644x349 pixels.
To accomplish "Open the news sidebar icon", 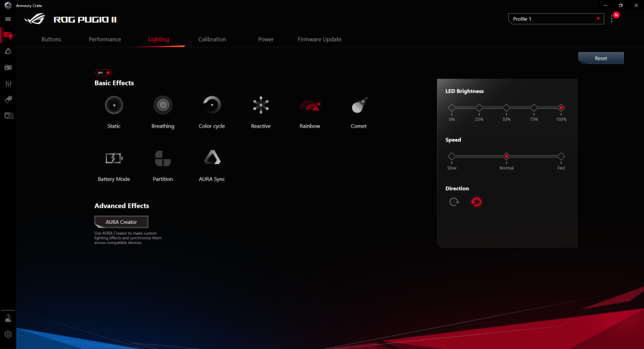I will click(8, 116).
